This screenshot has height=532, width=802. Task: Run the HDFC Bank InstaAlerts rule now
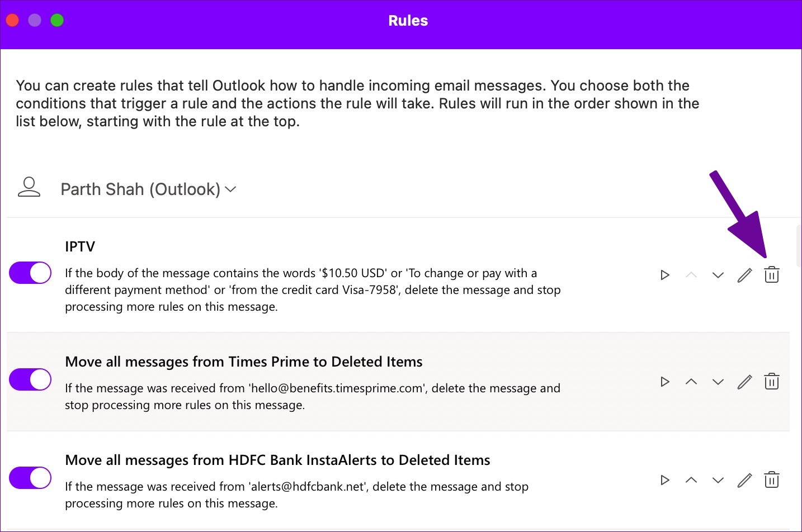(665, 480)
